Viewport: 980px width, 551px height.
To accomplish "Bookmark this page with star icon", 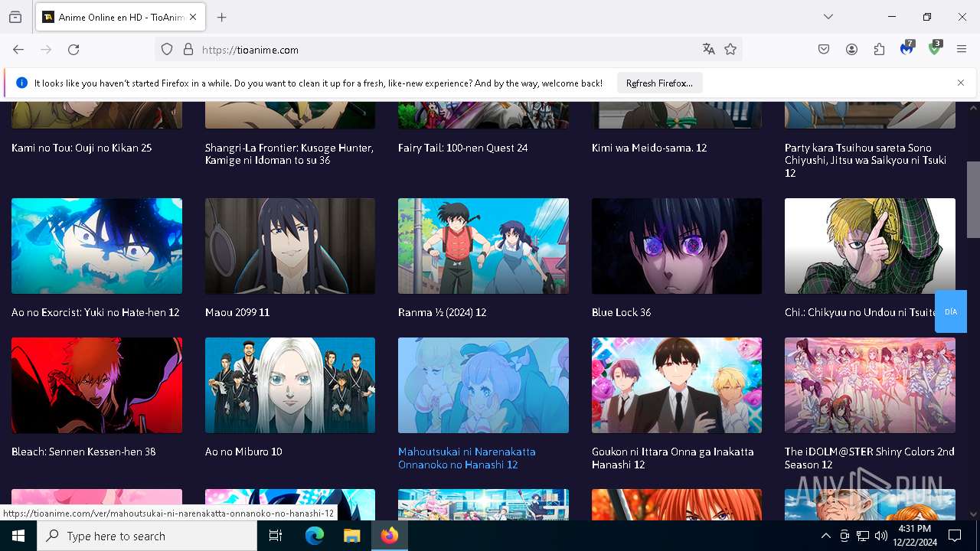I will click(730, 50).
